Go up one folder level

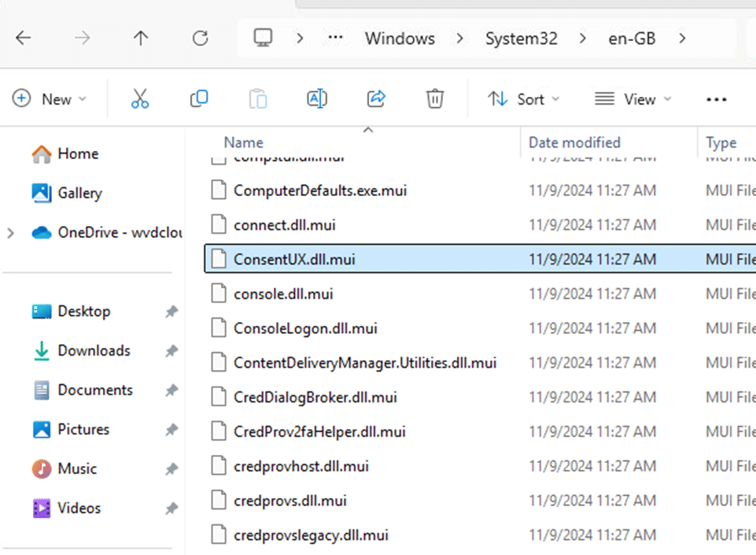point(141,38)
